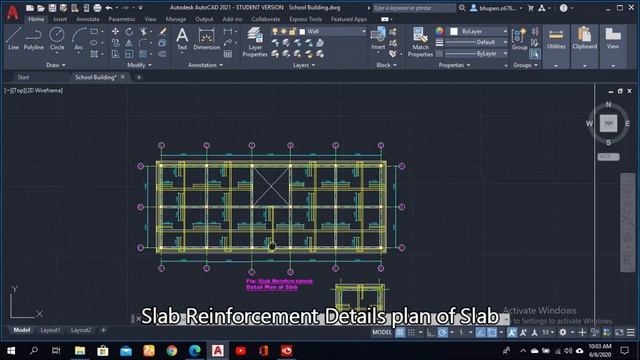Select the Text annotation tool
This screenshot has width=640, height=360.
[182, 39]
